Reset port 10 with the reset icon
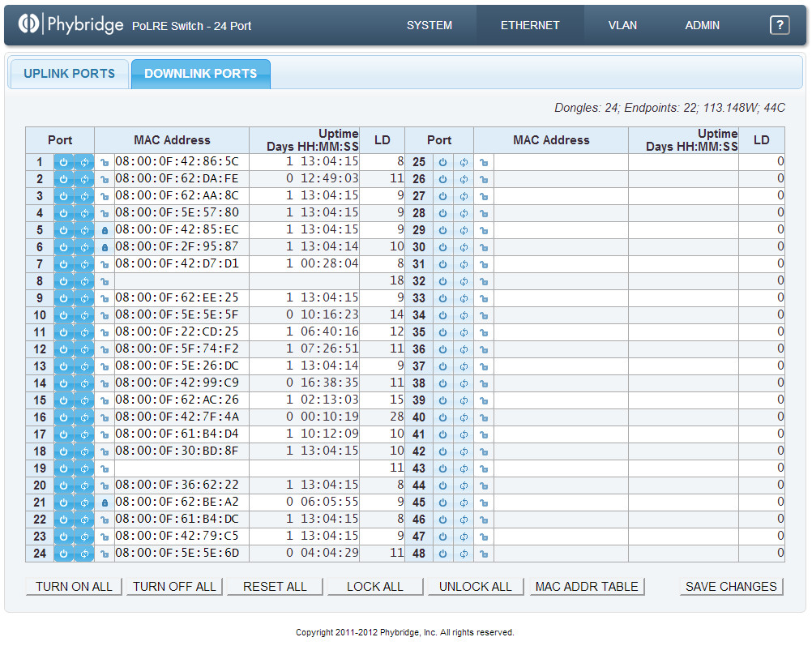 [84, 315]
